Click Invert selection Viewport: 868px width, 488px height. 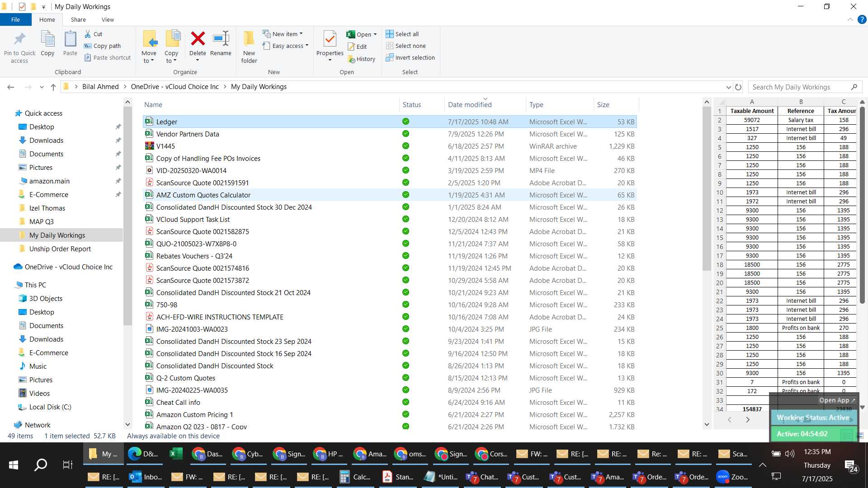(410, 57)
